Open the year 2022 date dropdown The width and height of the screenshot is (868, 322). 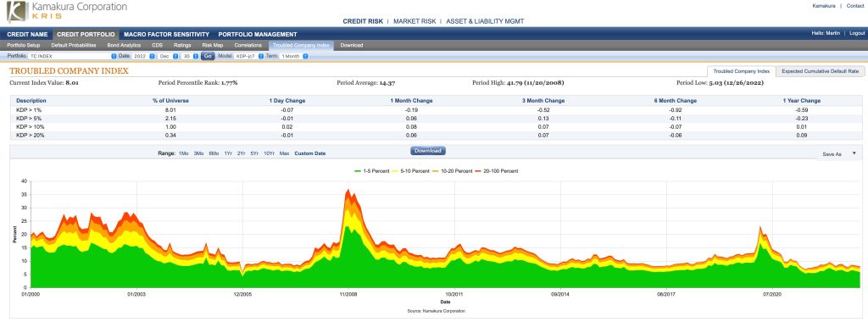(142, 57)
